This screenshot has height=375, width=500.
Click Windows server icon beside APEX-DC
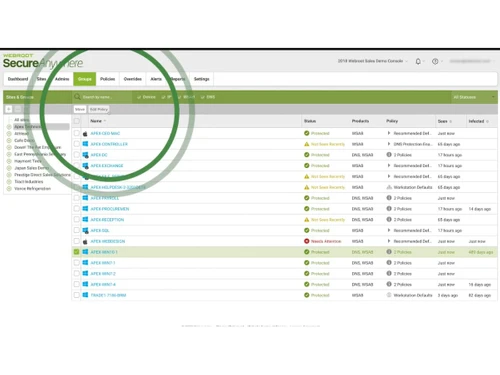pyautogui.click(x=85, y=155)
